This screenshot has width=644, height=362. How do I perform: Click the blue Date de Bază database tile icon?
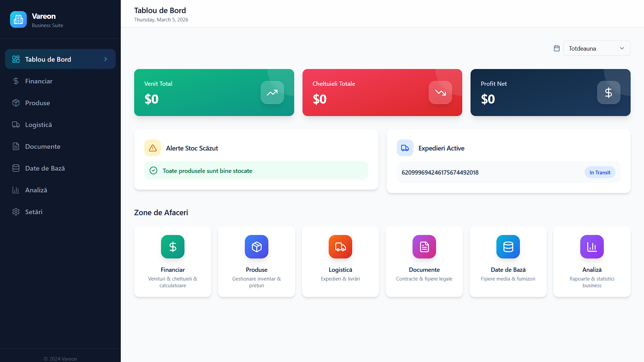508,247
